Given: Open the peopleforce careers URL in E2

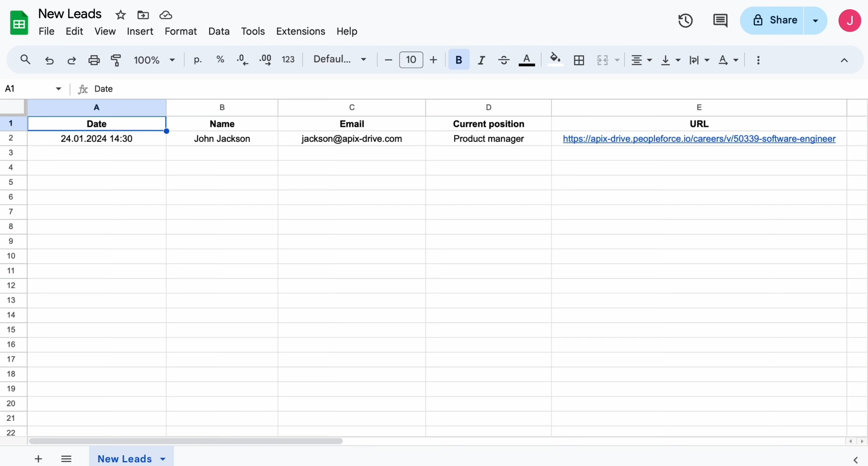Looking at the screenshot, I should pyautogui.click(x=698, y=139).
